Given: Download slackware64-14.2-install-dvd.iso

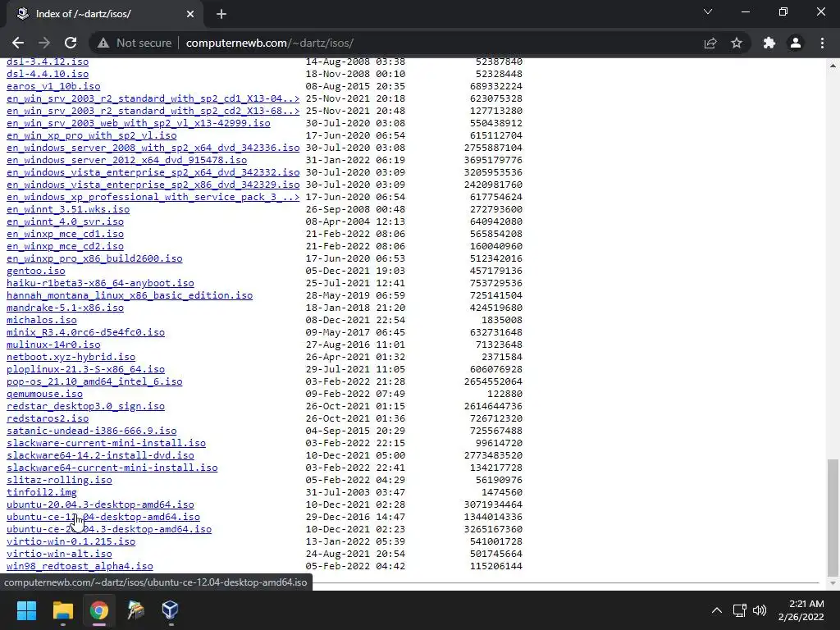Looking at the screenshot, I should click(100, 456).
